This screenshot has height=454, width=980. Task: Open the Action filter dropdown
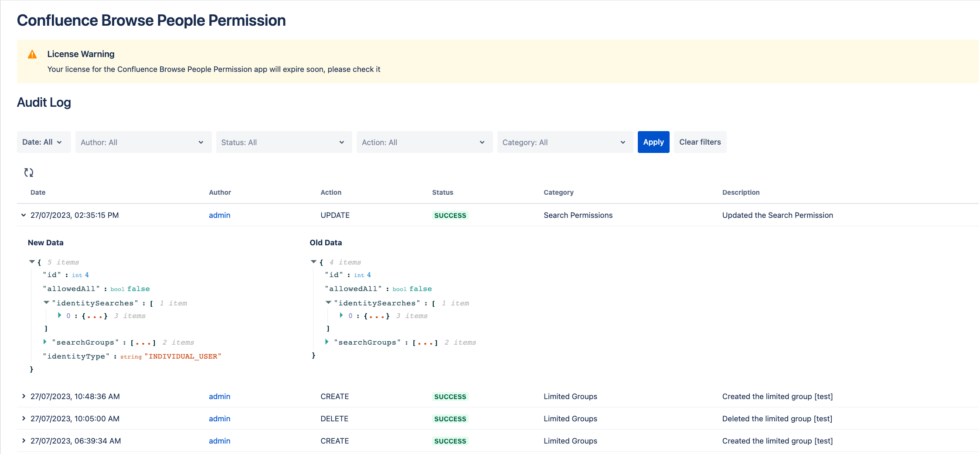424,142
